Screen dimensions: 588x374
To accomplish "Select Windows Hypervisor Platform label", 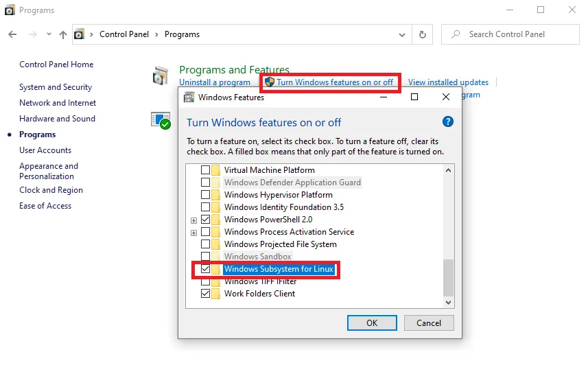I will pos(279,195).
